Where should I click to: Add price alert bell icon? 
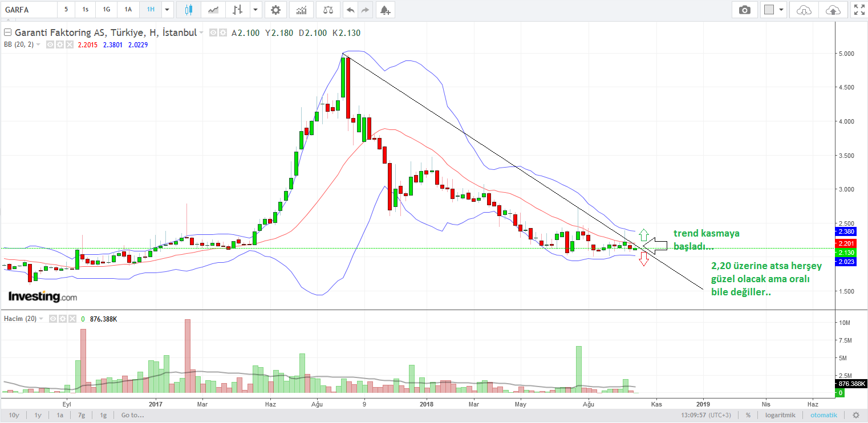pyautogui.click(x=385, y=10)
